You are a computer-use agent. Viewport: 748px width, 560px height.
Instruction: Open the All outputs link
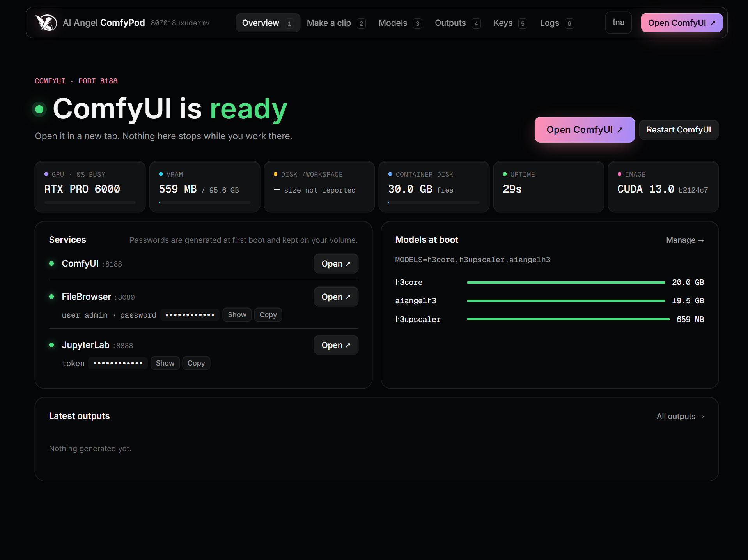click(x=680, y=416)
